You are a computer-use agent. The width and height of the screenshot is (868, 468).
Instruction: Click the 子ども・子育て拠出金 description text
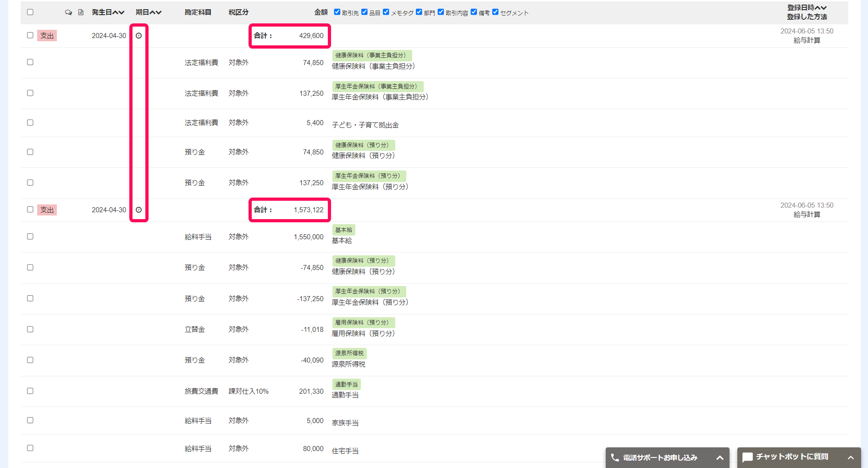(365, 125)
